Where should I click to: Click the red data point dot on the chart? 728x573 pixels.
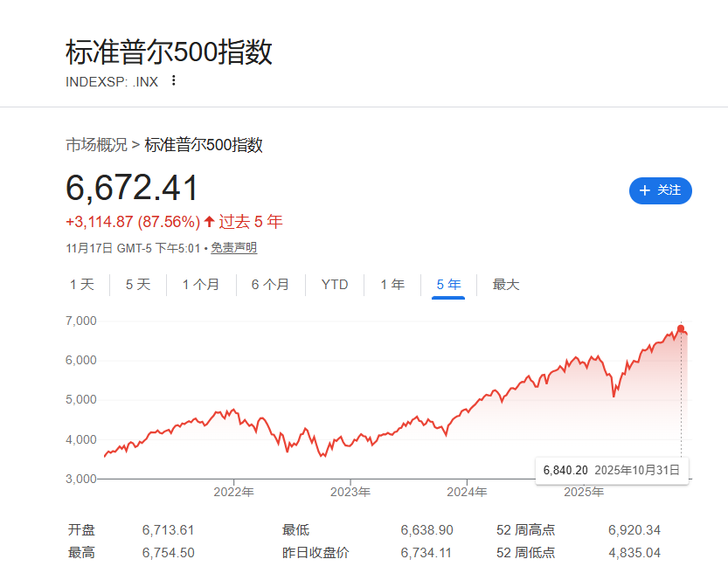pyautogui.click(x=681, y=329)
